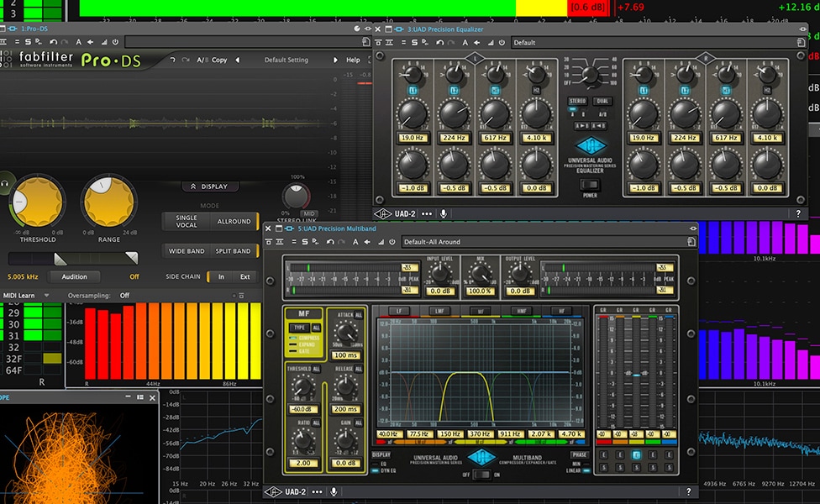
Task: Enable the highlighted middle band E button
Action: [636, 454]
